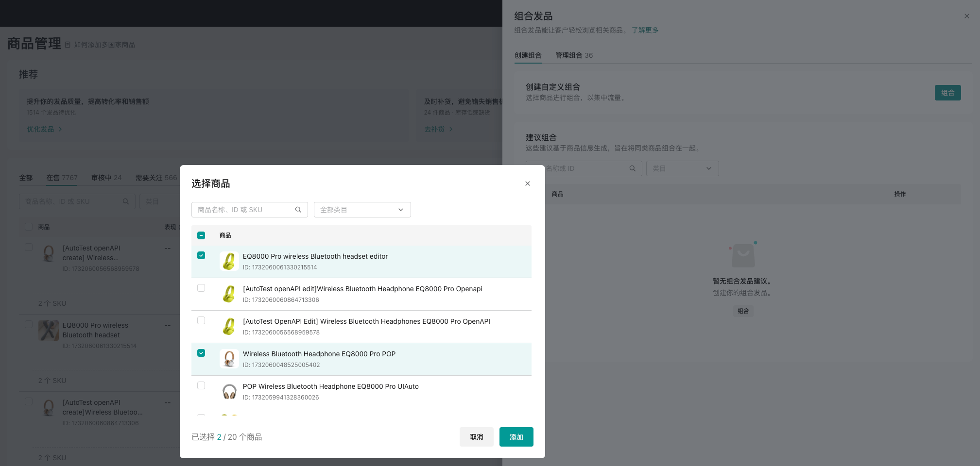Close the 组合发品 side panel
The width and height of the screenshot is (980, 466).
[966, 16]
